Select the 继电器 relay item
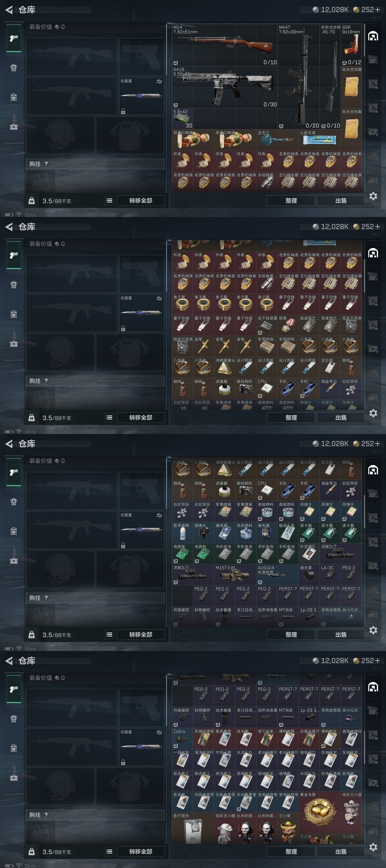The height and width of the screenshot is (868, 386). 267,532
